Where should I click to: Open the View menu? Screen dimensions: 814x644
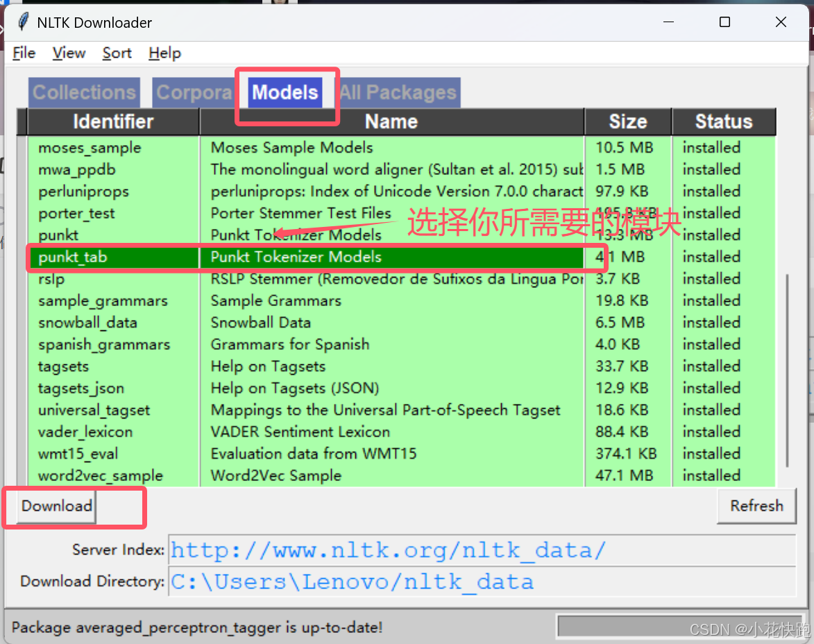coord(68,53)
